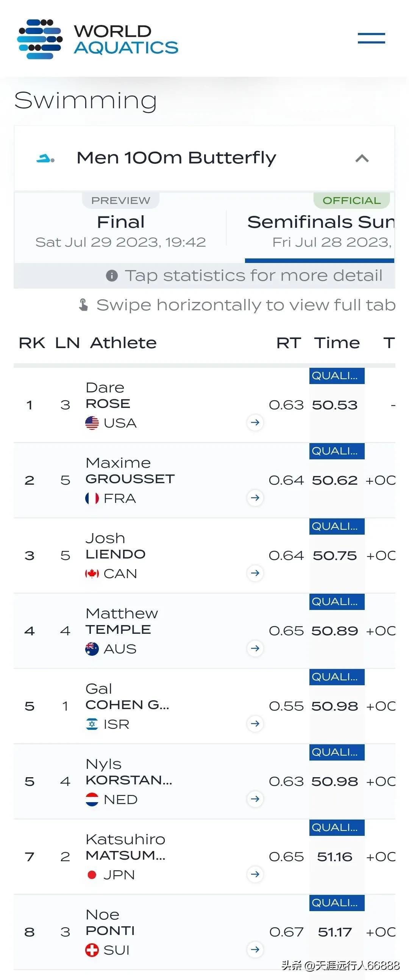Screen dimensions: 409x980
Task: Open Josh Liendo's detail arrow
Action: pyautogui.click(x=255, y=573)
